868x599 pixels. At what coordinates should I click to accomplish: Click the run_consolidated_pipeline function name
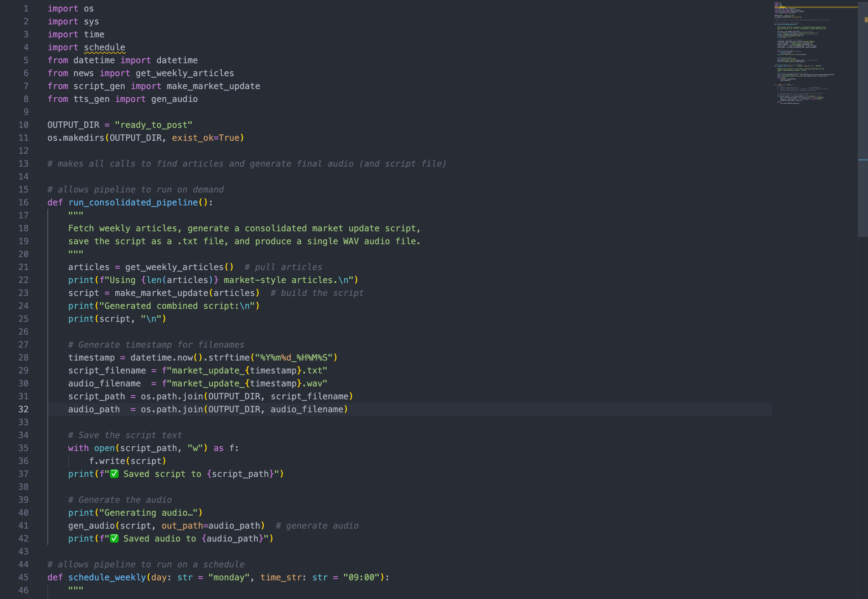pyautogui.click(x=133, y=202)
